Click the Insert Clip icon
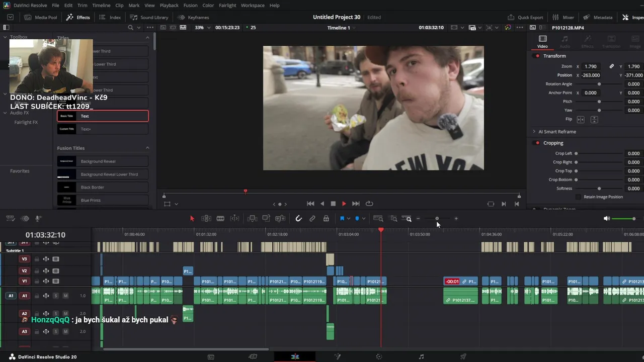The image size is (644, 362). coord(252,219)
